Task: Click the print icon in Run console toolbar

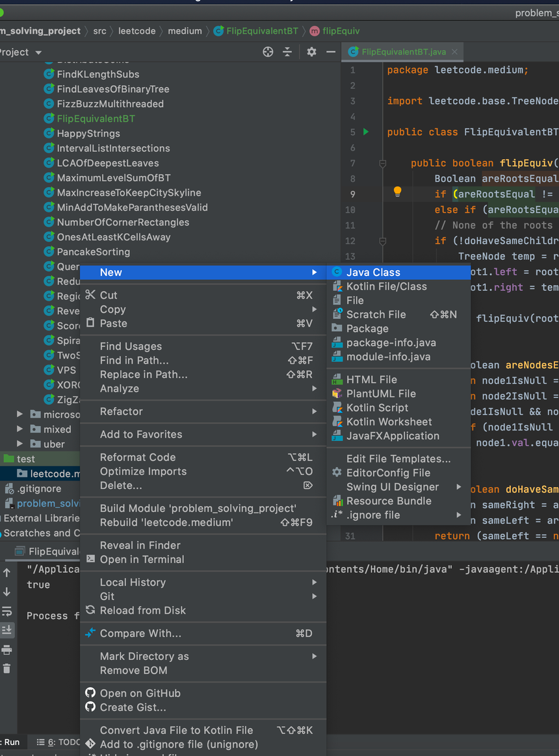Action: [x=7, y=649]
